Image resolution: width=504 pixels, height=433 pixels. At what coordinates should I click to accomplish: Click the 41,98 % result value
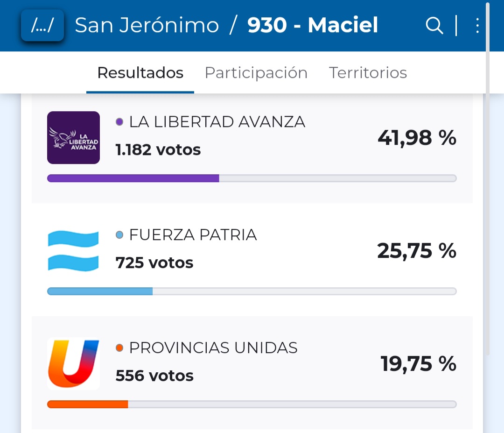coord(417,138)
